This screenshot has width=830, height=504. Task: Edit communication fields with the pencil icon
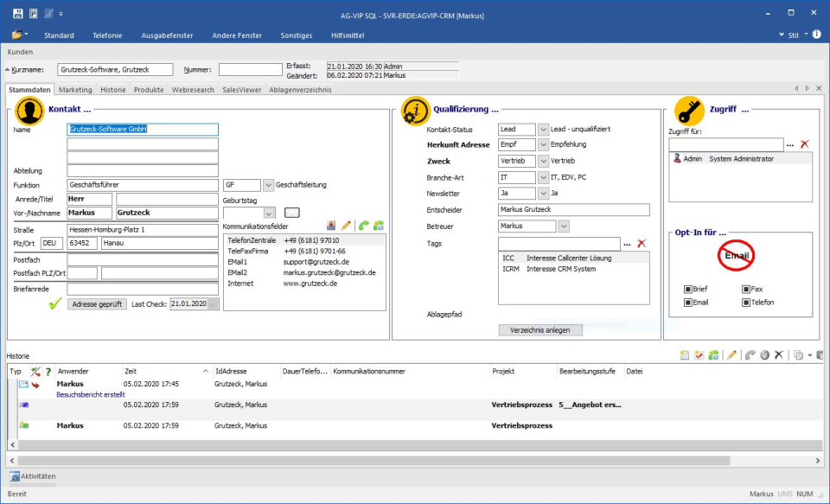click(346, 226)
